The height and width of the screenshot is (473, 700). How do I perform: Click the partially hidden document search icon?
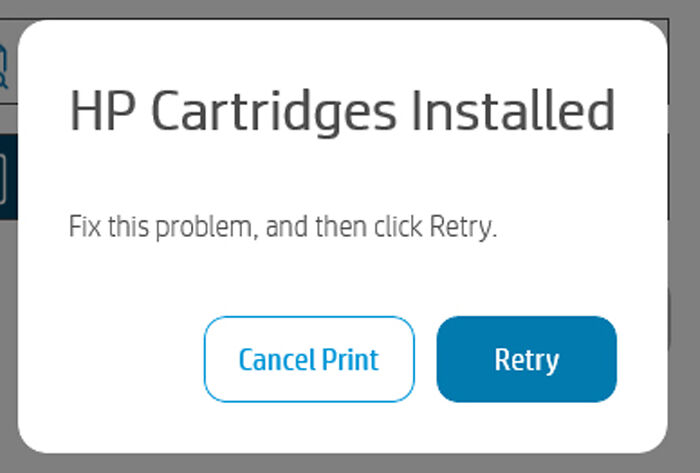[5, 66]
